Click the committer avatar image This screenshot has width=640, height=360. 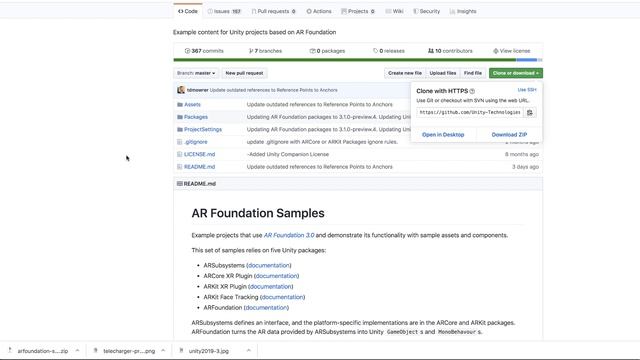click(181, 90)
